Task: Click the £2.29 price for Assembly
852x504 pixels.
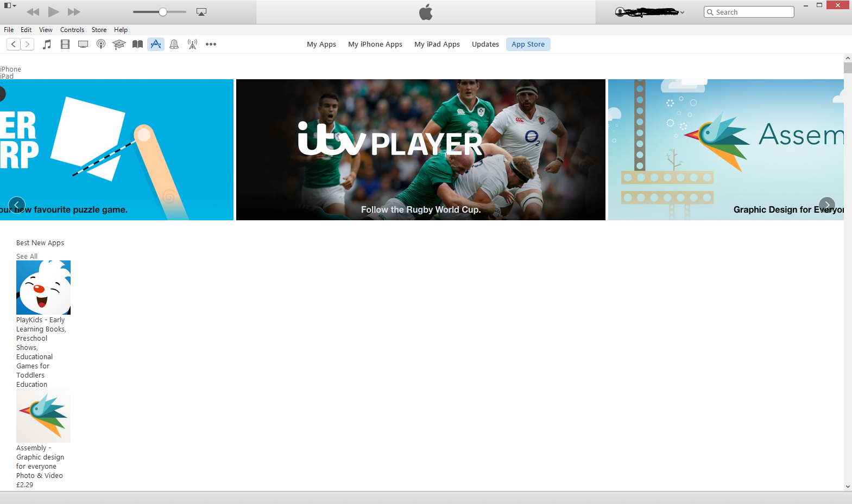Action: tap(24, 485)
